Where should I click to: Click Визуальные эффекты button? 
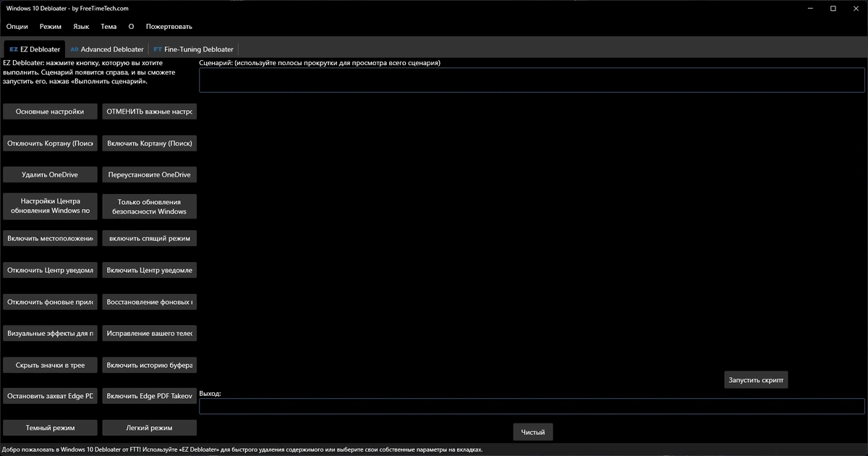(50, 334)
